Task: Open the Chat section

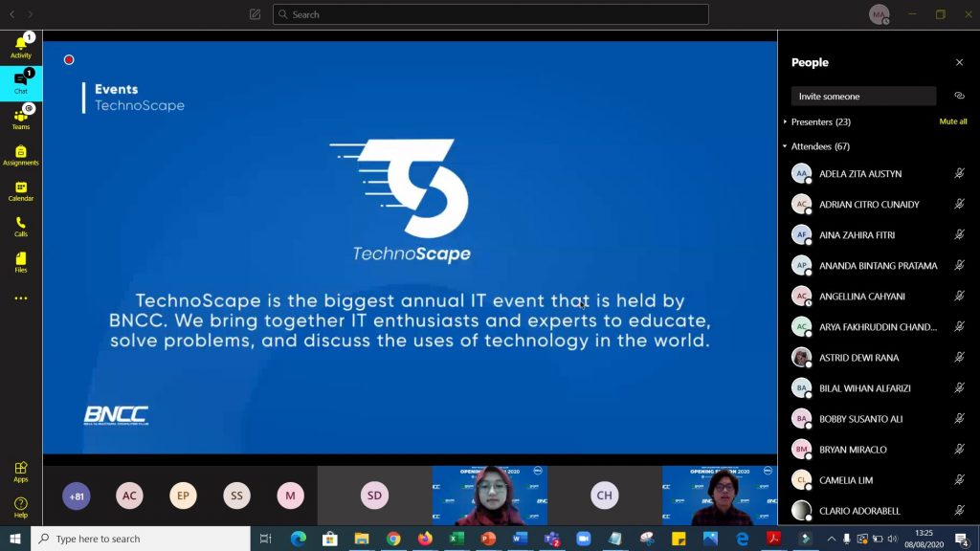Action: pyautogui.click(x=21, y=83)
